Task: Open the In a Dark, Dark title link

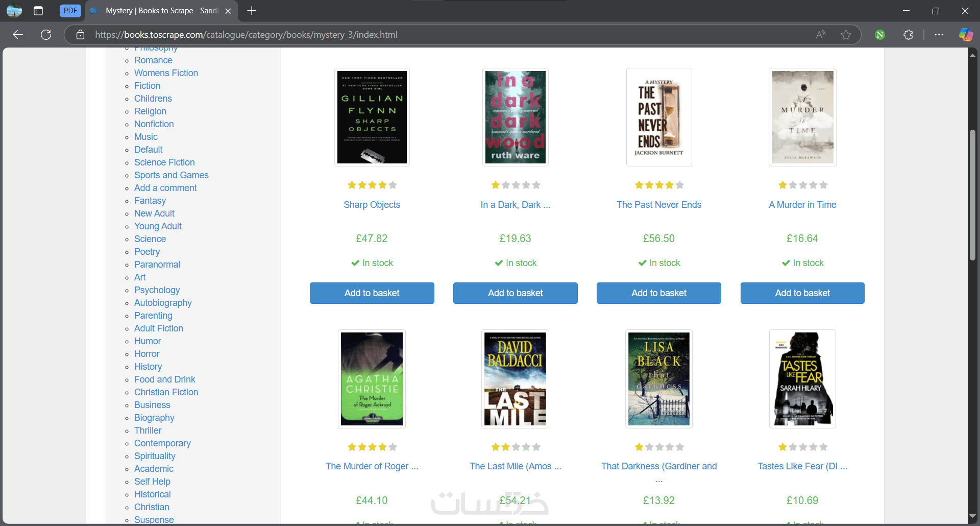Action: pyautogui.click(x=516, y=205)
